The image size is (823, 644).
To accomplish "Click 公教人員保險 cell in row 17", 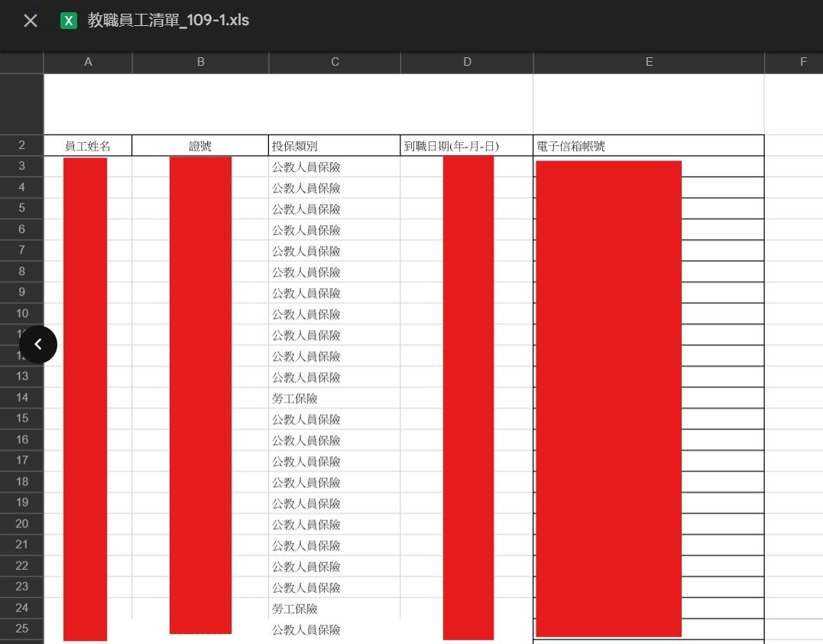I will [335, 461].
